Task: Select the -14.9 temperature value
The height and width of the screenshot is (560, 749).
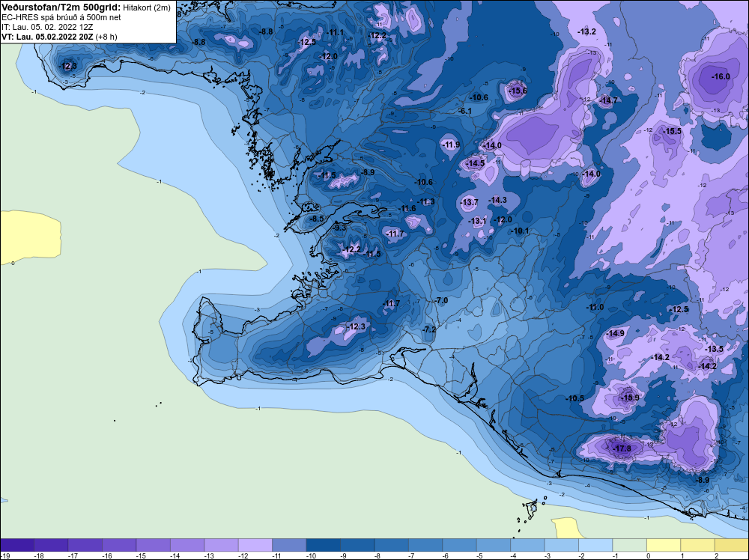Action: [x=615, y=333]
